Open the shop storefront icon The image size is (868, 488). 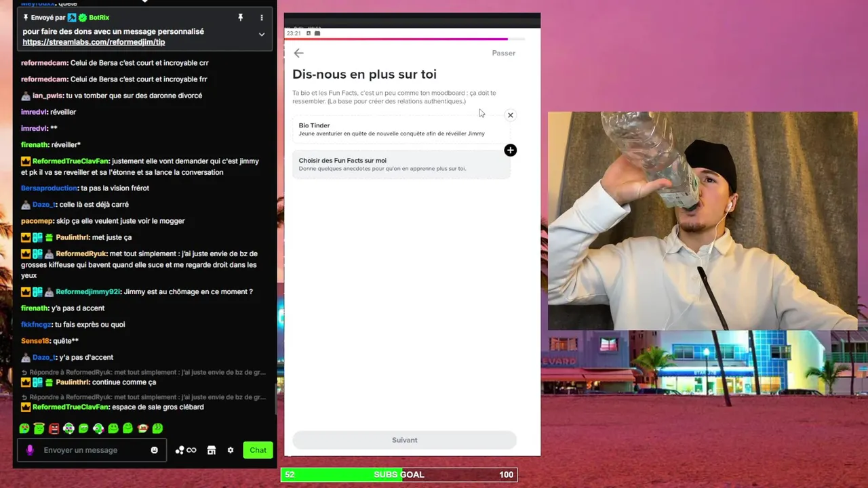[x=212, y=450]
